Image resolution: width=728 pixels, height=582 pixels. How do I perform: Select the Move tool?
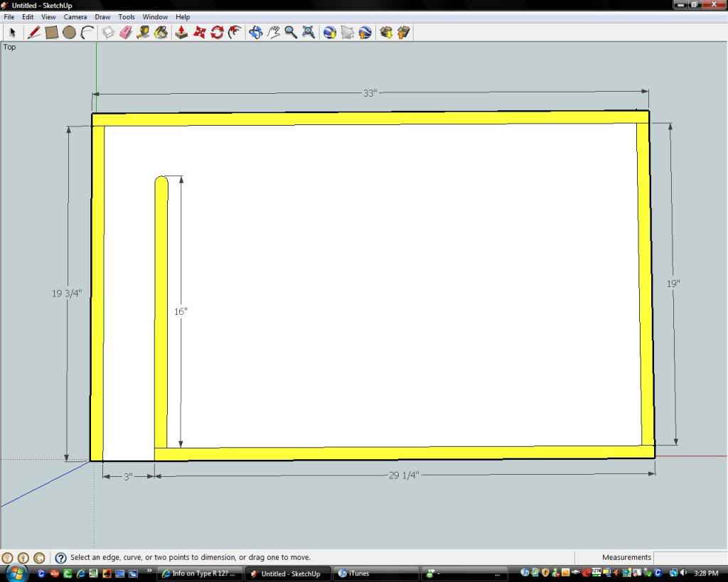tap(200, 33)
